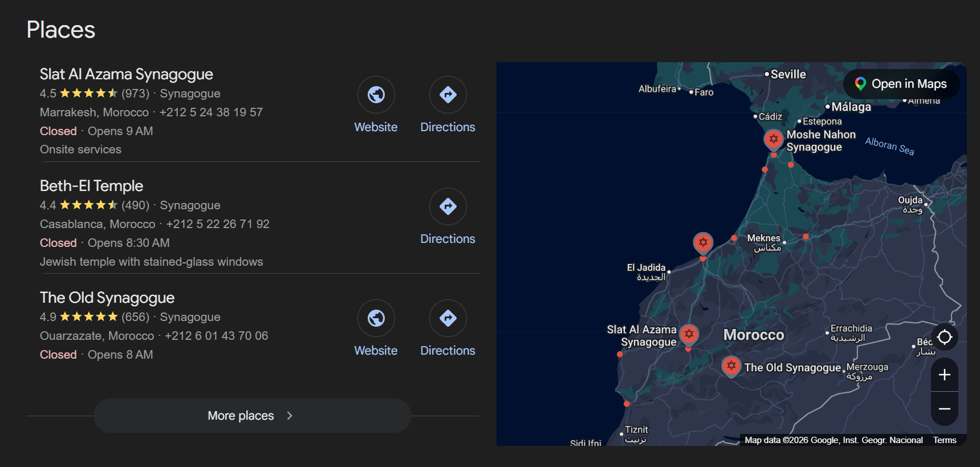Get directions to Beth-El Temple
980x467 pixels.
448,217
